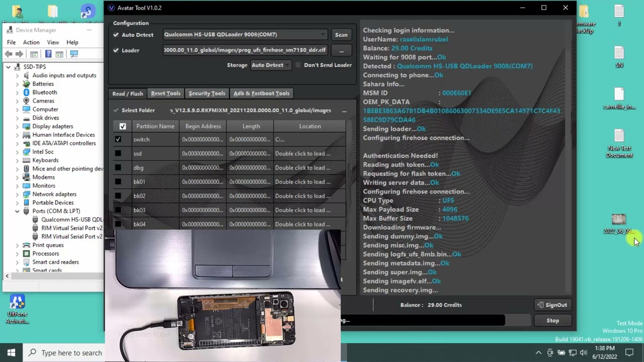The image size is (644, 362).
Task: Expand Audio inputs and outputs node
Action: point(17,75)
